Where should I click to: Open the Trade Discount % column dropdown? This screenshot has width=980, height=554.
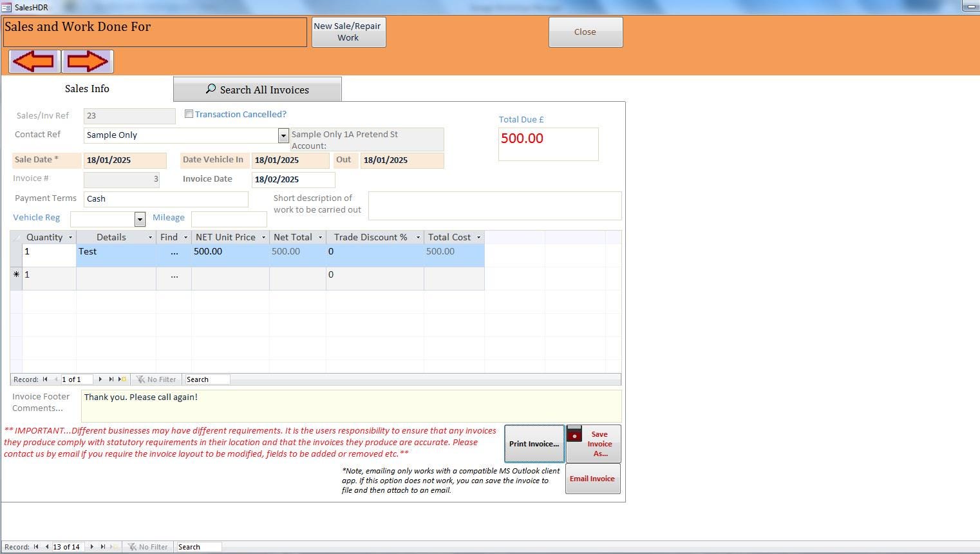[x=418, y=236]
